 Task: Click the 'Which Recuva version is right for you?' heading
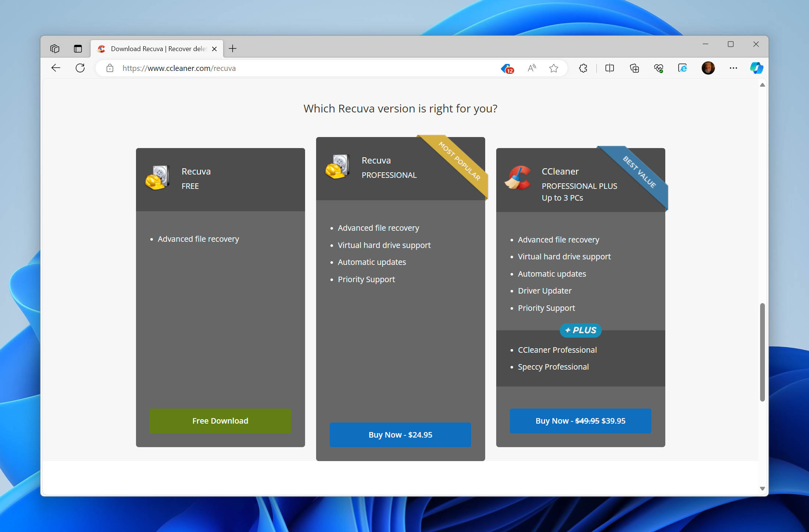(400, 109)
